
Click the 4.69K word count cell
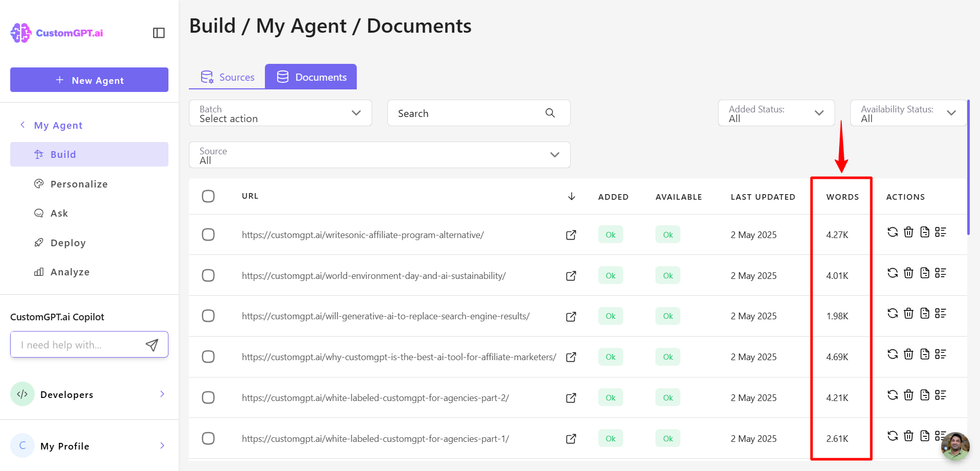click(x=838, y=357)
